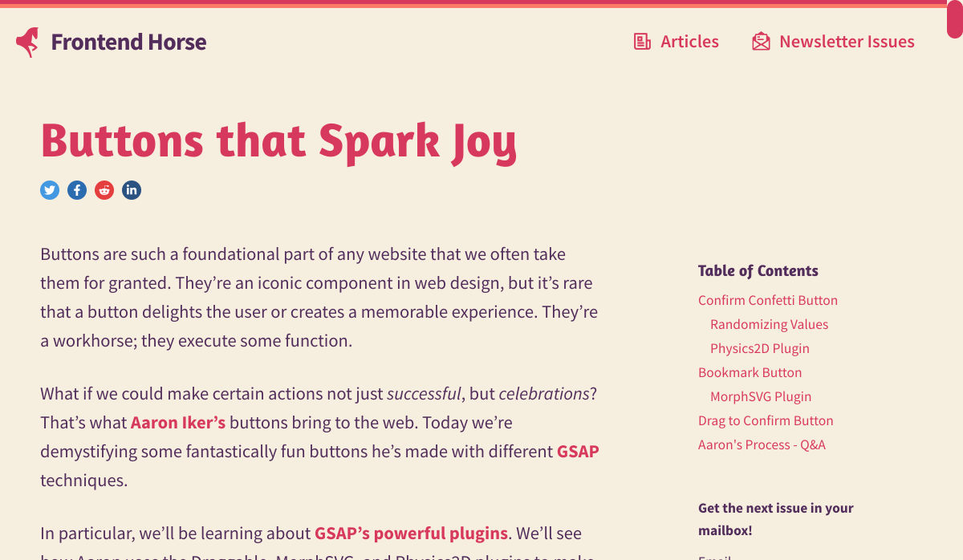Open the Frontend Horse home link
This screenshot has width=963, height=560.
point(128,42)
